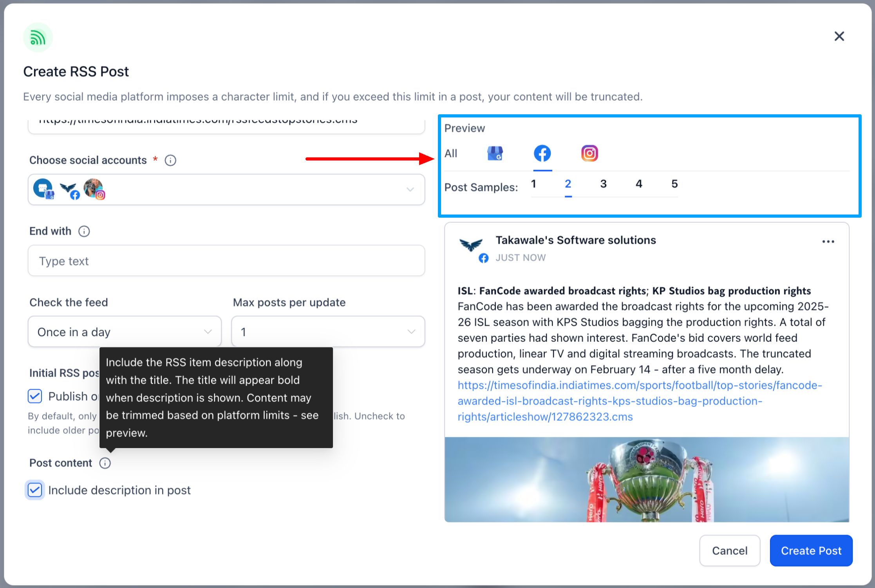Switch to the All preview tab

point(451,153)
